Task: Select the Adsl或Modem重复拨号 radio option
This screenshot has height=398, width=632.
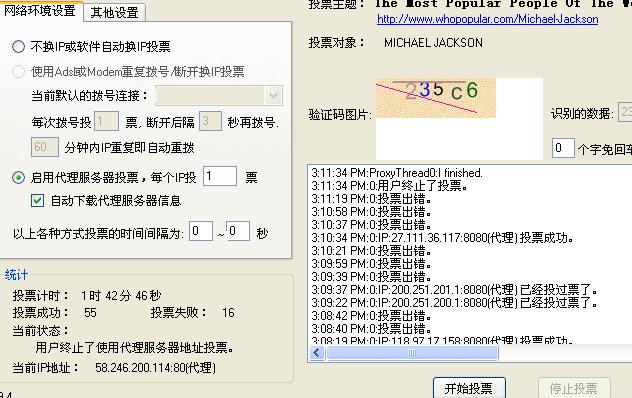Action: point(19,72)
